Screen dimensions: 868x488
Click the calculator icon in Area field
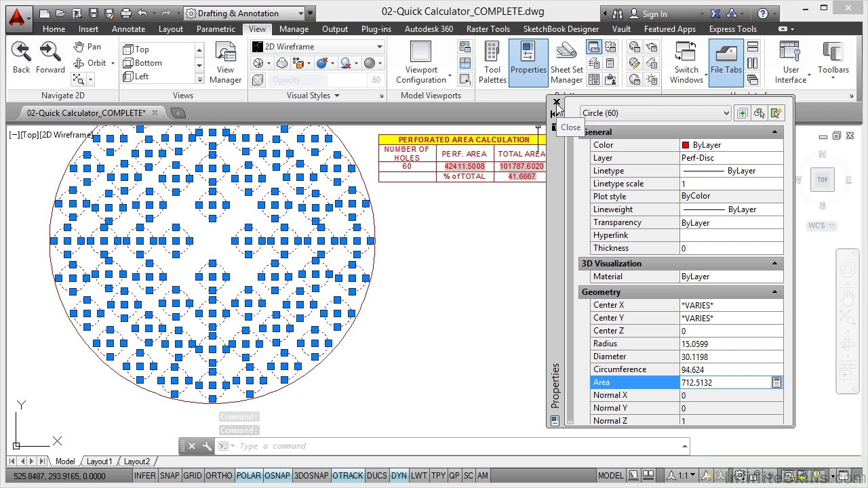point(776,382)
